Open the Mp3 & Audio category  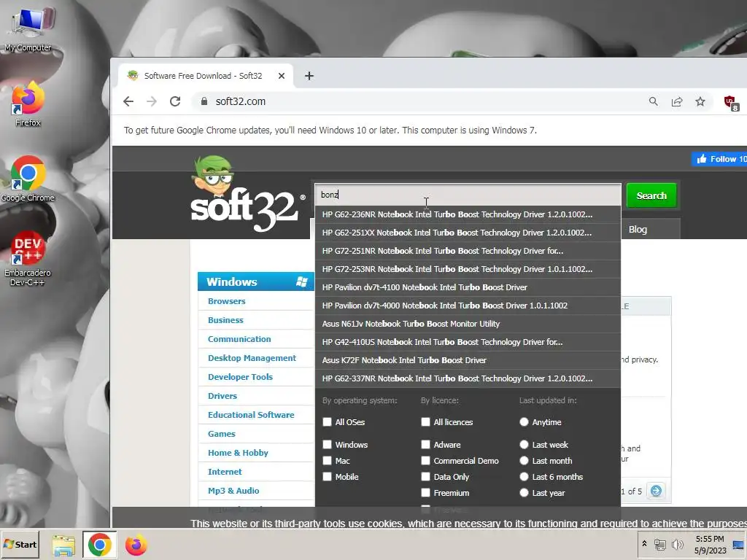pos(233,491)
